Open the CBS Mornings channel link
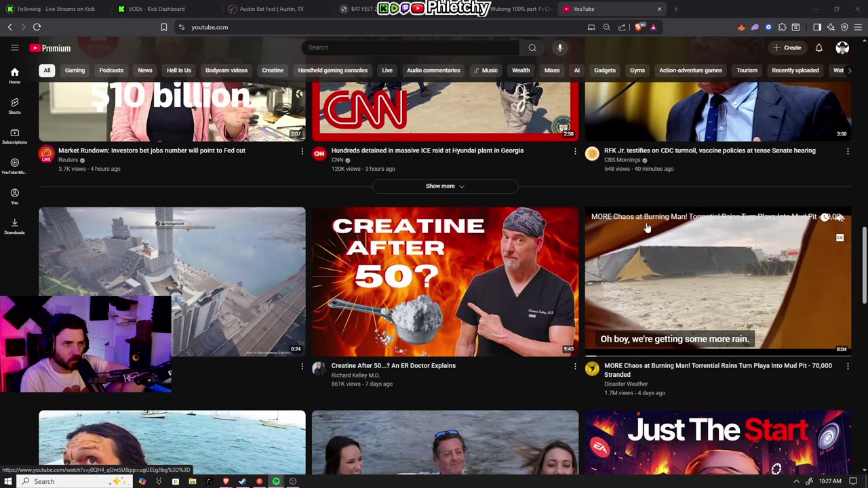The height and width of the screenshot is (488, 868). [623, 160]
